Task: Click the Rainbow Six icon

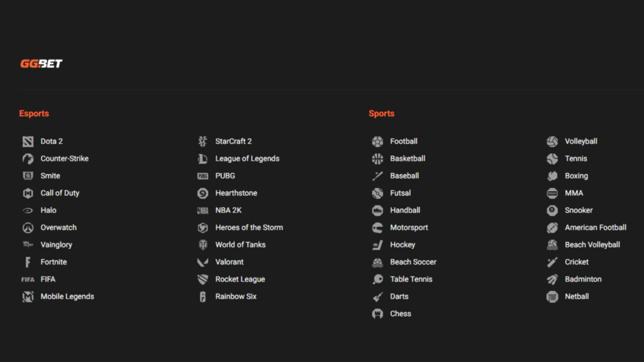Action: [x=203, y=297]
